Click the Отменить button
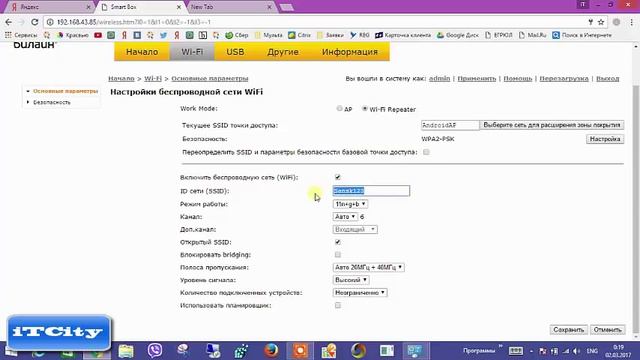This screenshot has width=640, height=360. (x=607, y=330)
